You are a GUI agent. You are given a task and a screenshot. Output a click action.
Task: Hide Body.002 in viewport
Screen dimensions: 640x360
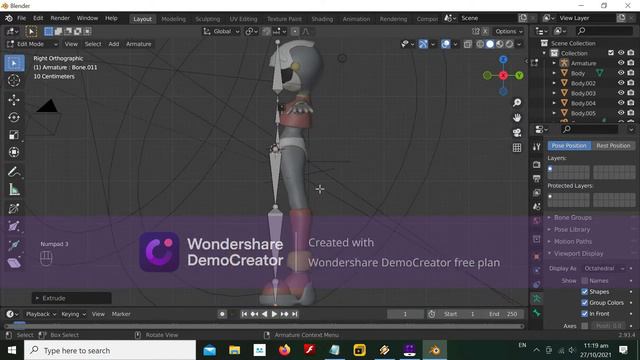click(x=621, y=83)
